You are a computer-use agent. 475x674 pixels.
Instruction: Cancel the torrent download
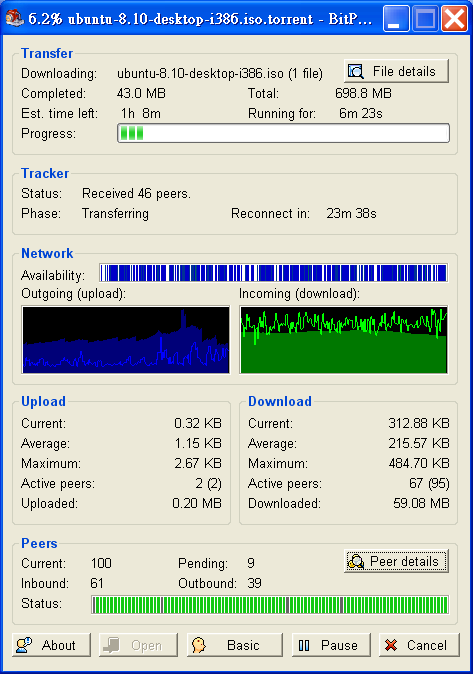tap(419, 645)
